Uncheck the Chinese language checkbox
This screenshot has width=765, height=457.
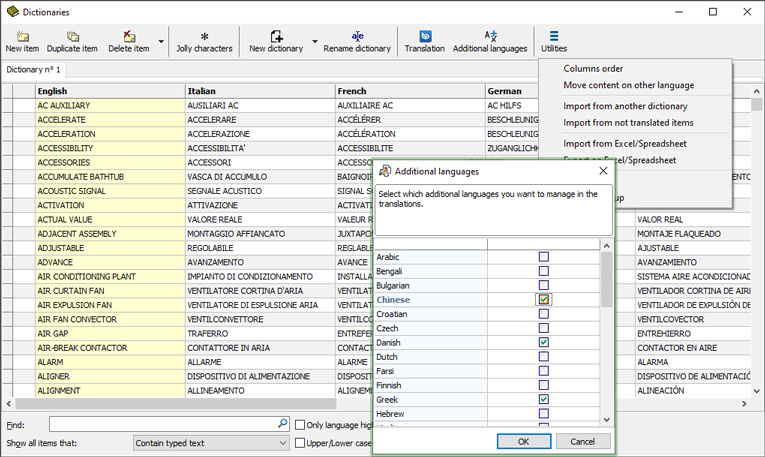tap(544, 299)
